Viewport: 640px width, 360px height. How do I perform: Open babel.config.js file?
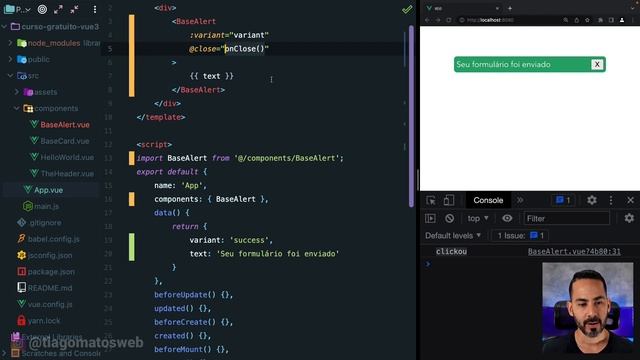[x=49, y=239]
